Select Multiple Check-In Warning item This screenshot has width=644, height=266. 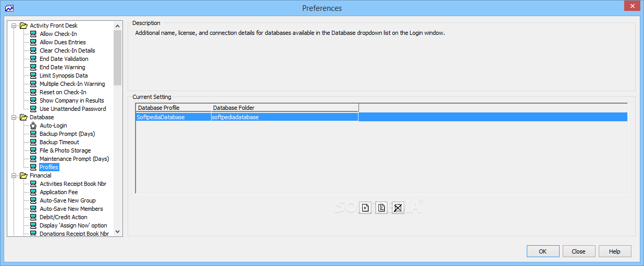pos(72,84)
